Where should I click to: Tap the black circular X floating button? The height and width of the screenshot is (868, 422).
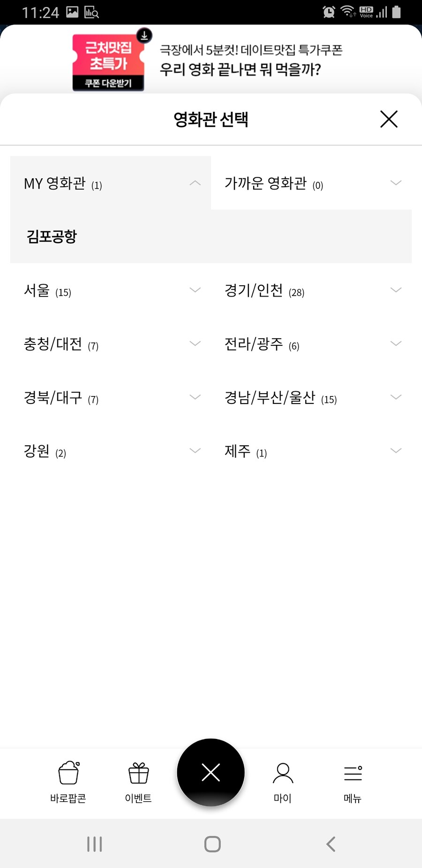coord(211,772)
